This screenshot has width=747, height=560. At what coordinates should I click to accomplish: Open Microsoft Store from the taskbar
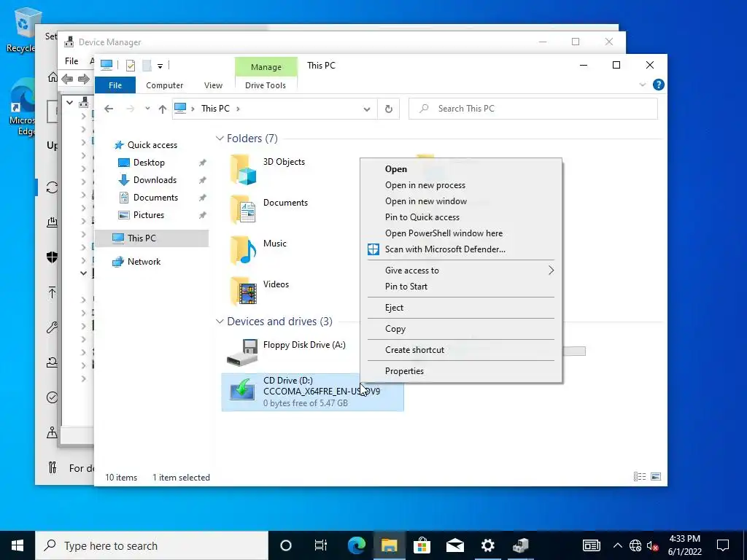pos(422,545)
